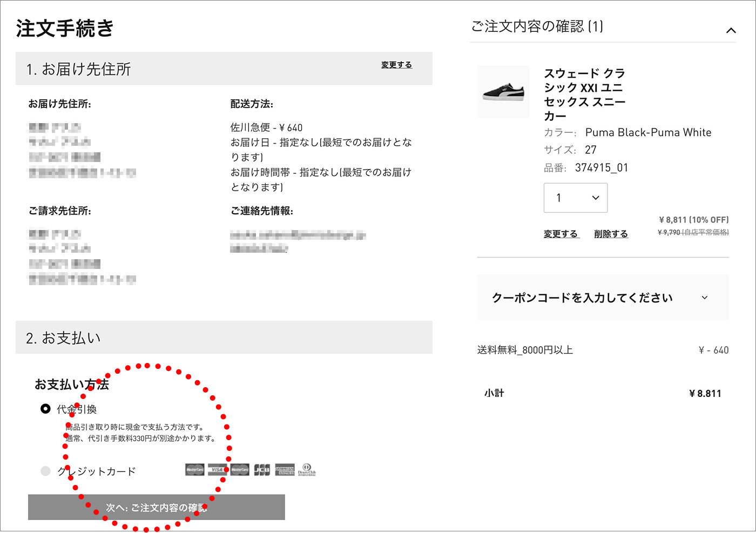
Task: Expand the クーポンコードを入力してください coupon section
Action: 603,298
